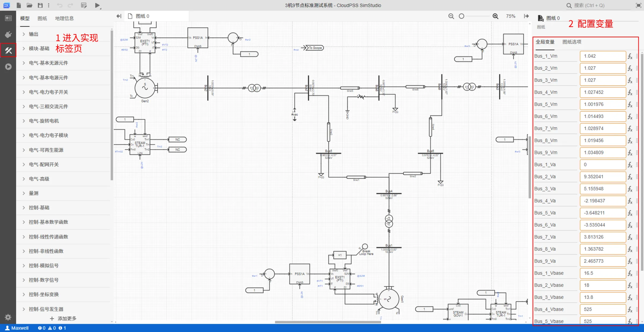Expand the 电气-基本无源元件 category
Viewport: 644px width, 332px height.
(x=63, y=63)
